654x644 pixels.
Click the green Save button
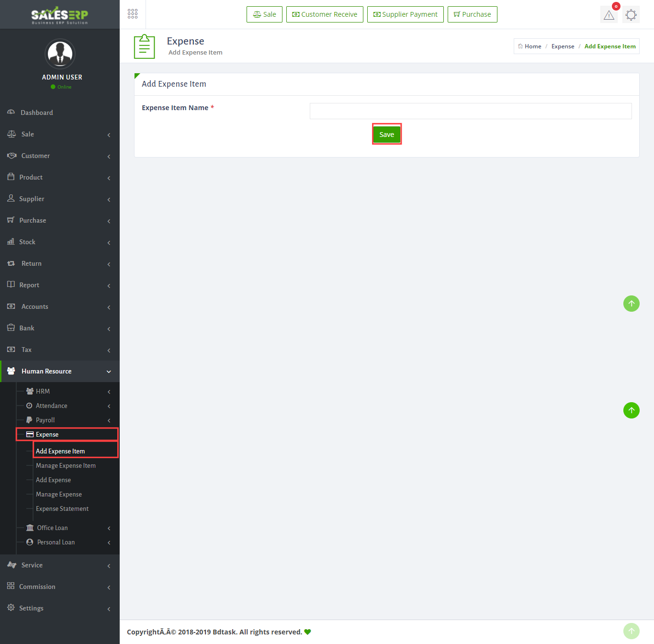tap(386, 135)
